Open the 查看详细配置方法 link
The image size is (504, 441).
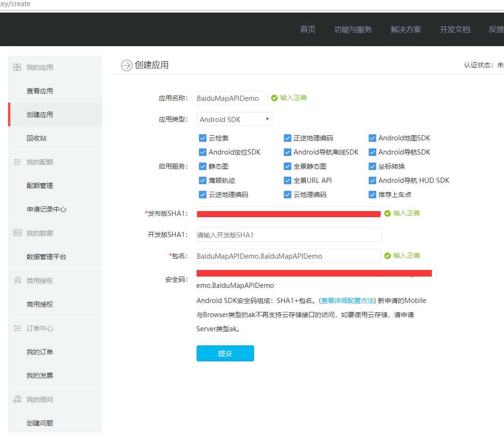click(x=347, y=301)
